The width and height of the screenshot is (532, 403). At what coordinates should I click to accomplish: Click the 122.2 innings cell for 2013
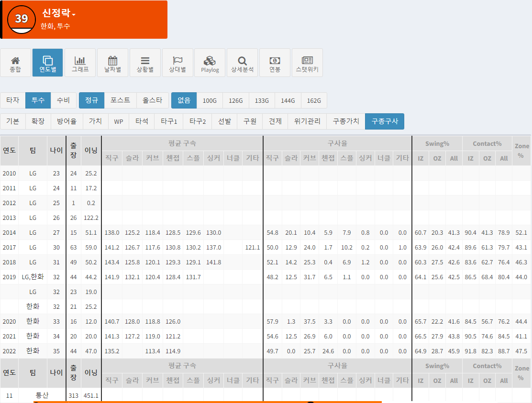[91, 218]
